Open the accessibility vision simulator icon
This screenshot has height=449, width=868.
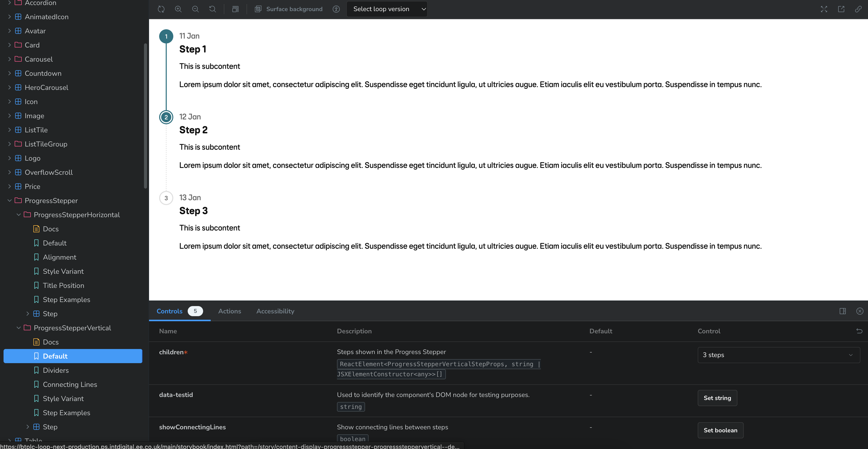coord(336,9)
